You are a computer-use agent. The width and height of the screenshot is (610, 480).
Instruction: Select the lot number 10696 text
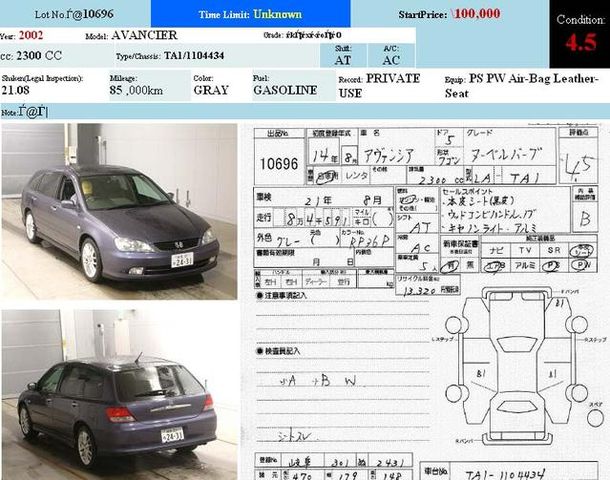(x=98, y=14)
